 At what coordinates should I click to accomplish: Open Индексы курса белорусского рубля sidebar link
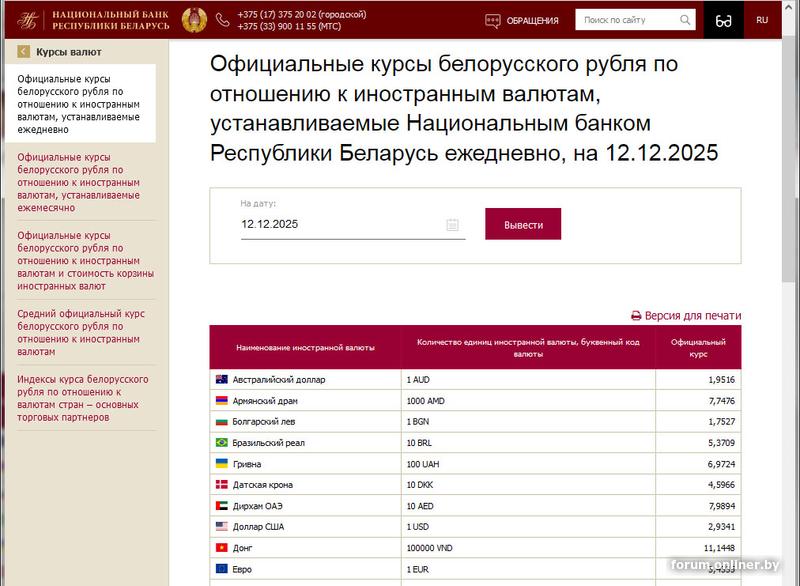coord(83,398)
